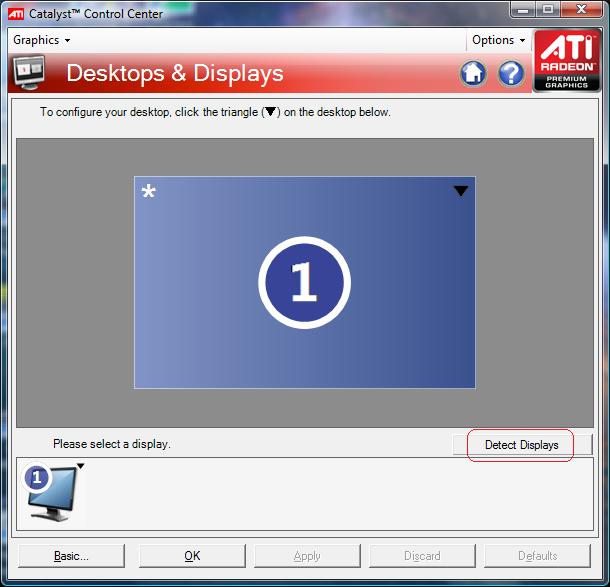The height and width of the screenshot is (587, 610).
Task: Go to the Home page icon
Action: [x=473, y=73]
